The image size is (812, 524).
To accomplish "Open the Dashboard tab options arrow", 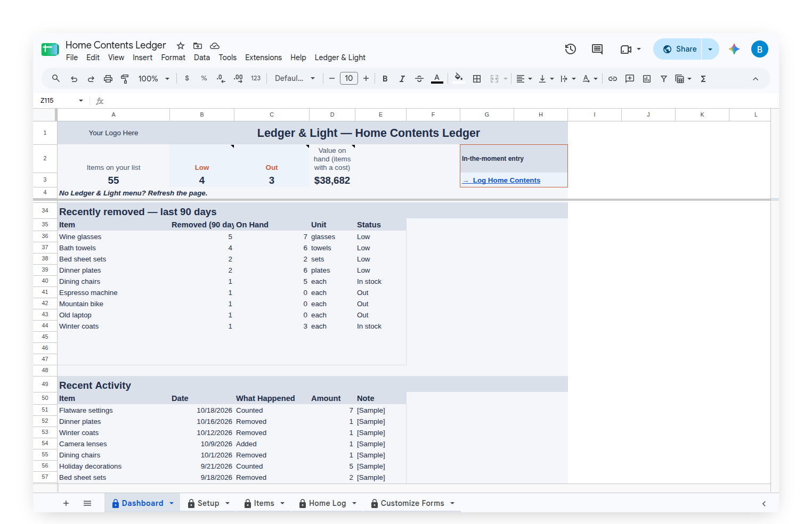I will coord(172,503).
